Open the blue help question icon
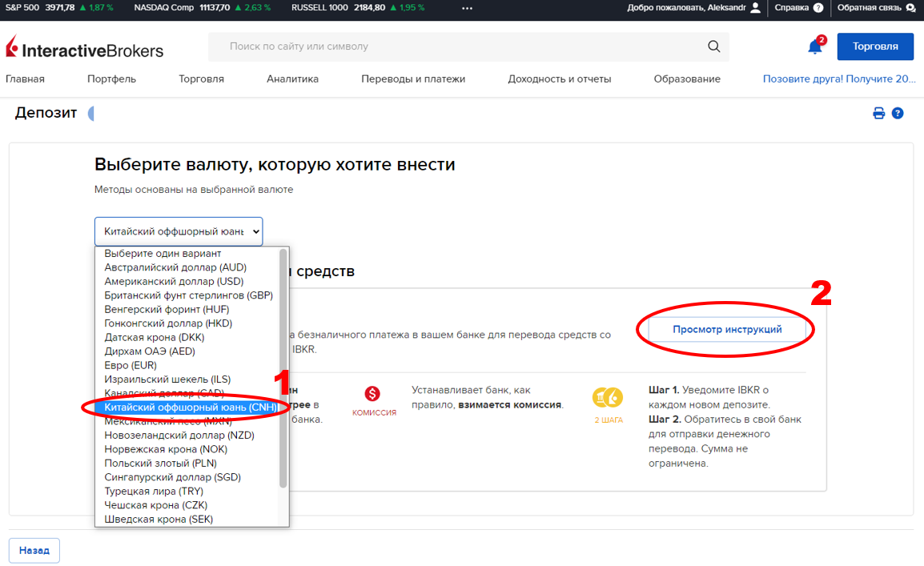The width and height of the screenshot is (924, 566). click(x=898, y=113)
